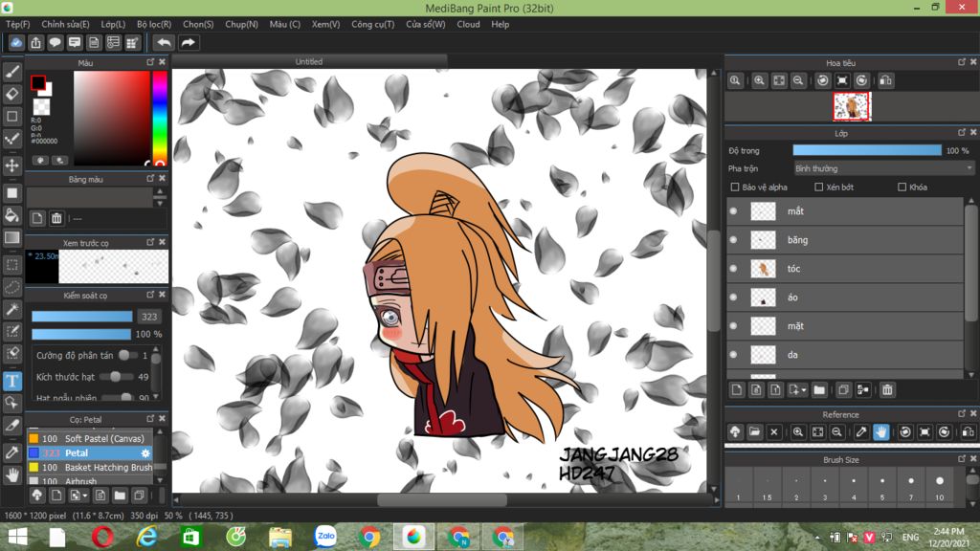Viewport: 980px width, 551px height.
Task: Open the Chỉnh sửa(E) menu
Action: point(65,24)
